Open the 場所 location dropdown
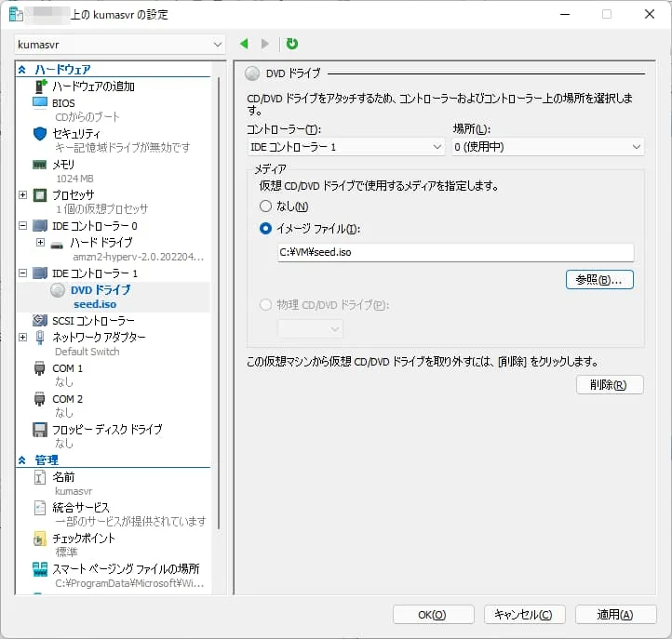672x639 pixels. pos(547,147)
